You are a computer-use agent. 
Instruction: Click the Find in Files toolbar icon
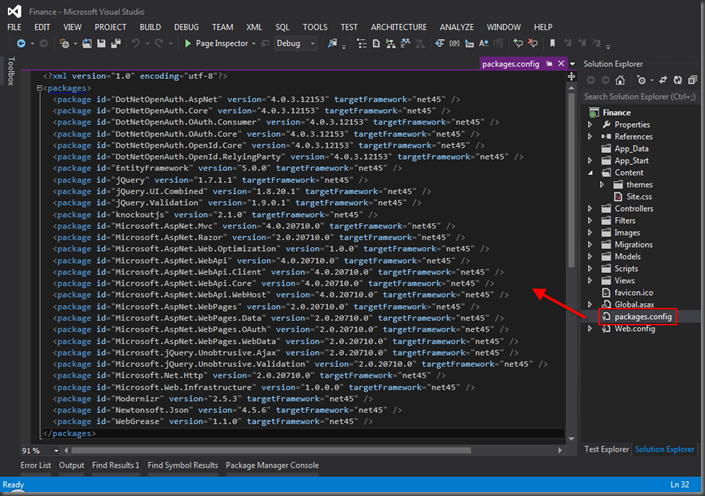pos(332,44)
